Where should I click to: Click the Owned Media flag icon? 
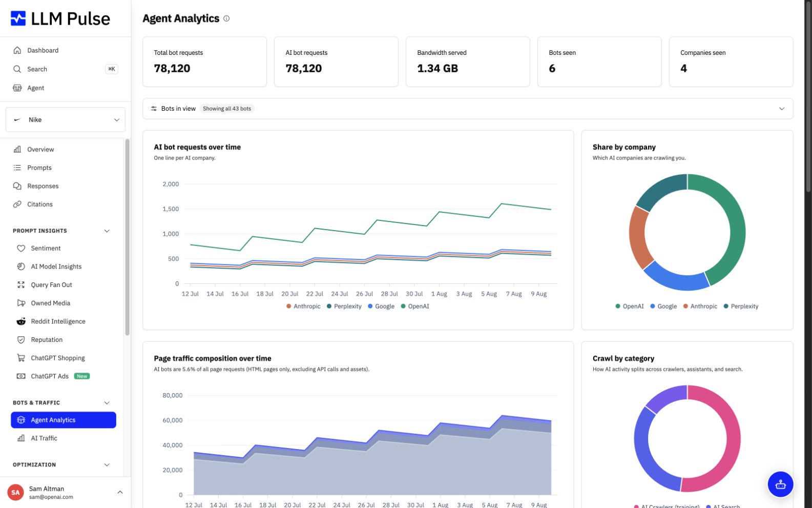tap(21, 303)
